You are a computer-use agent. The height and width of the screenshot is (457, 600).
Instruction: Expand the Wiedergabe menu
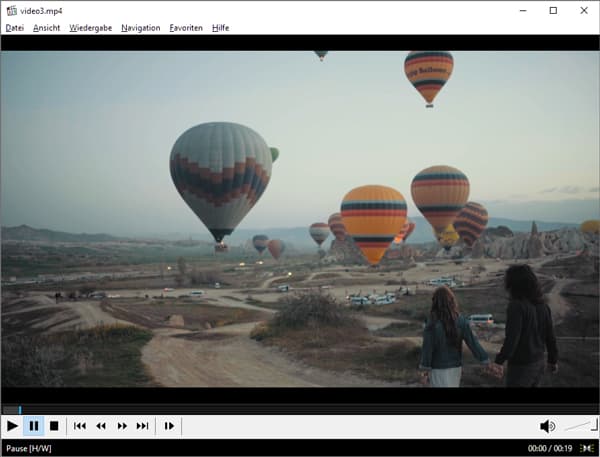[x=91, y=28]
